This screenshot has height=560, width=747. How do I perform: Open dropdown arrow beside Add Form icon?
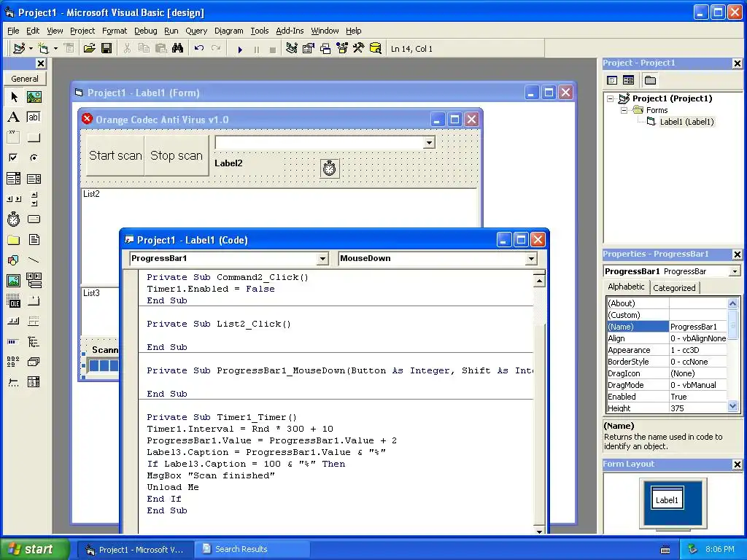pyautogui.click(x=55, y=48)
